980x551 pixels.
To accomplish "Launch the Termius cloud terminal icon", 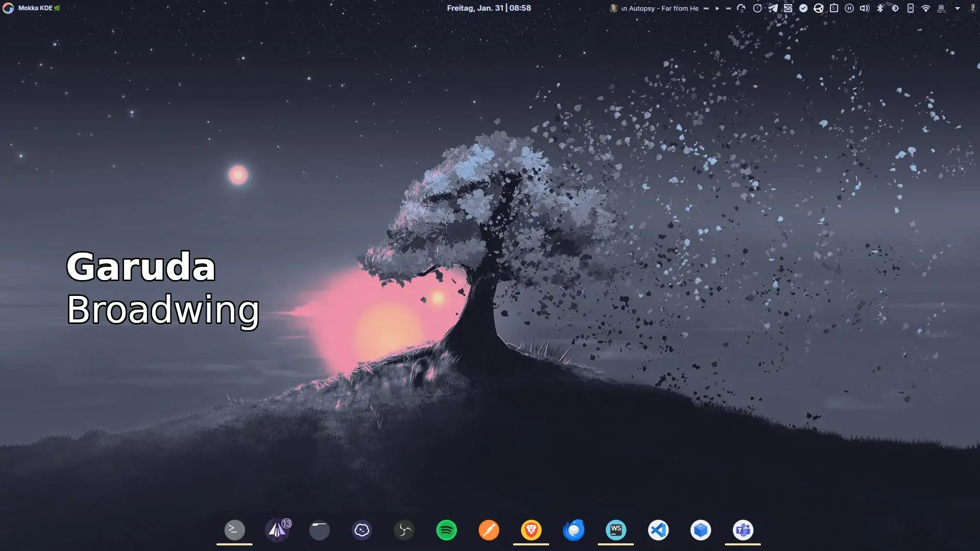I will [362, 530].
